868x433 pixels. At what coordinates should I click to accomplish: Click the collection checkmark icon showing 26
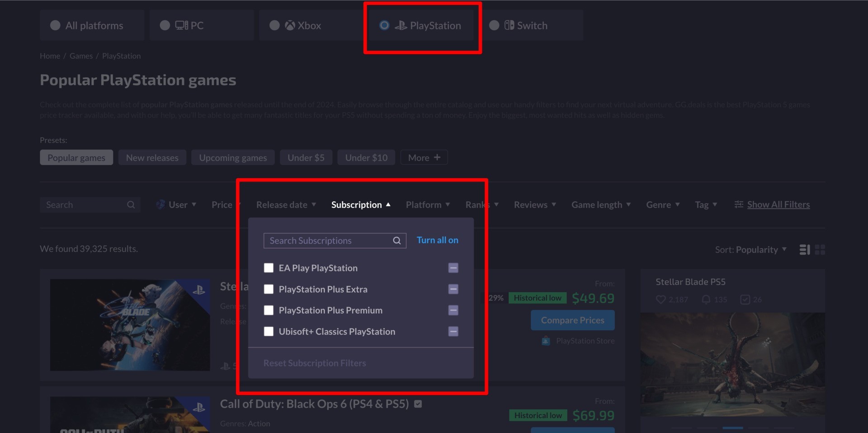[x=745, y=299]
